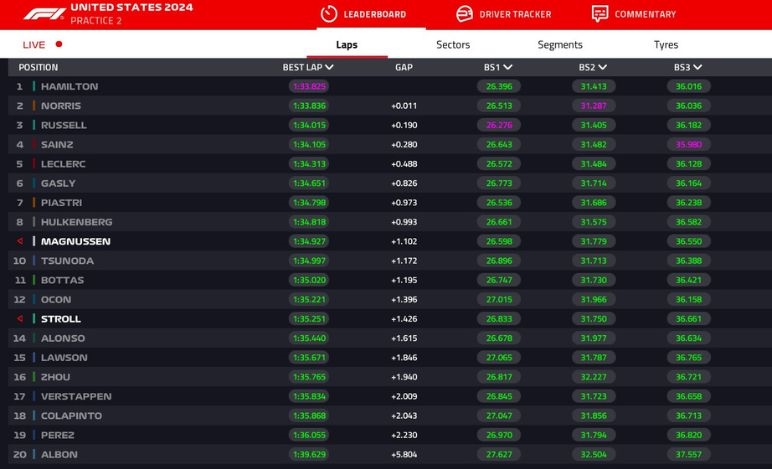
Task: Click the red arrow icon beside Magnussen
Action: tap(20, 242)
